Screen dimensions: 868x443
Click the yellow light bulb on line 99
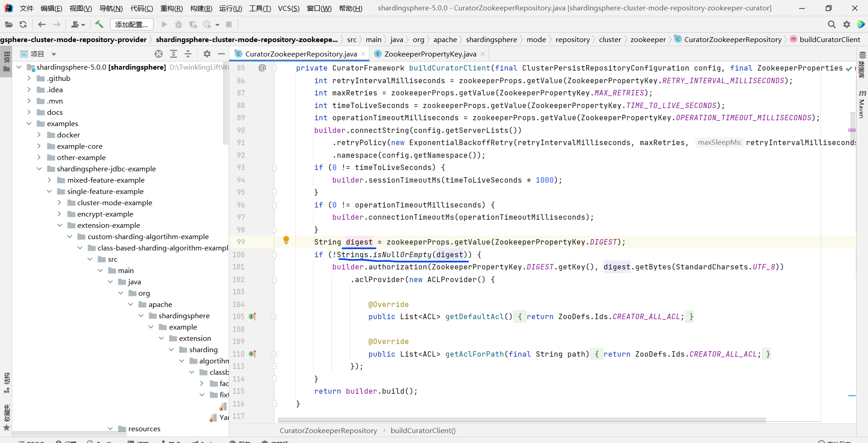286,240
